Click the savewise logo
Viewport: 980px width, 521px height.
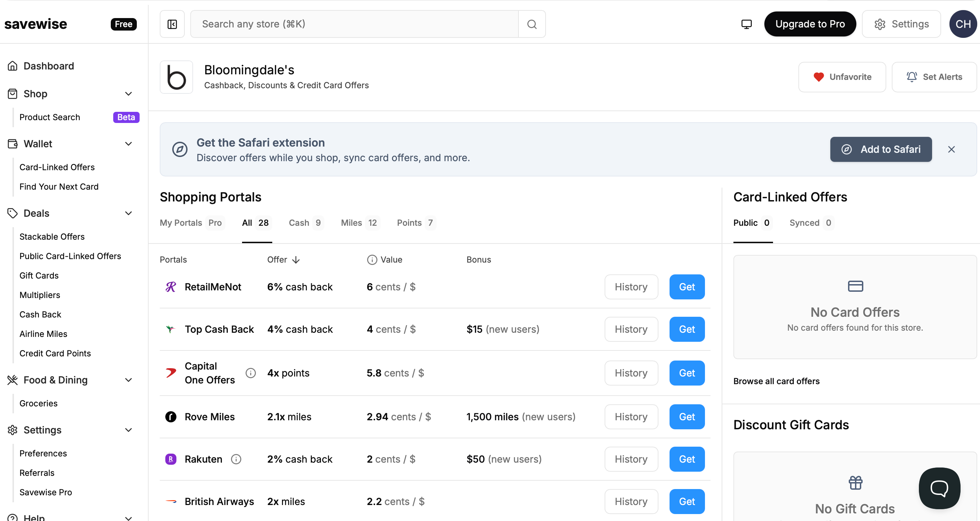pos(36,24)
